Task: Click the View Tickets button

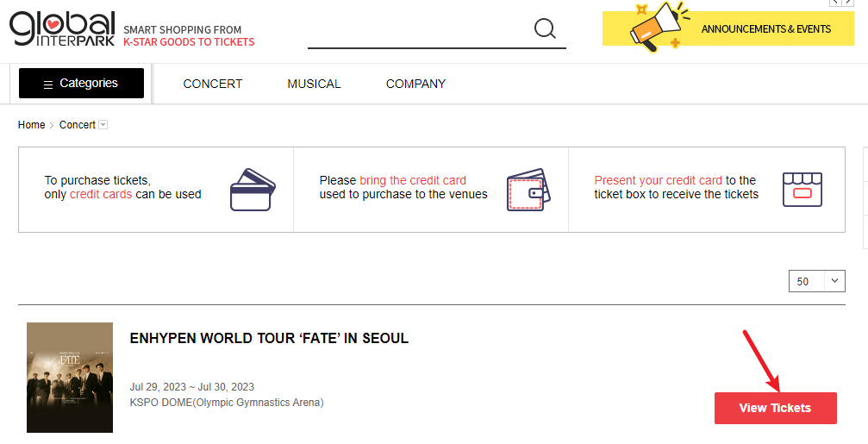Action: coord(775,408)
